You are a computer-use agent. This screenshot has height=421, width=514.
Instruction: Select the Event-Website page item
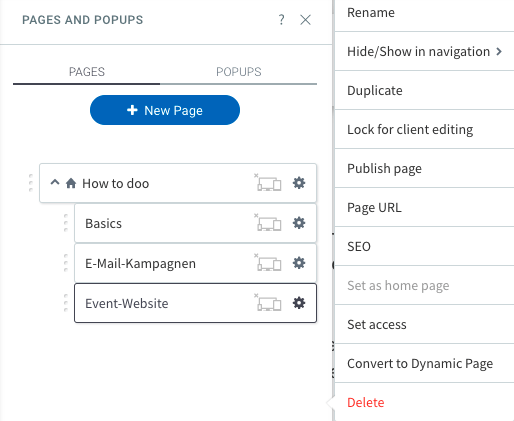click(x=195, y=303)
